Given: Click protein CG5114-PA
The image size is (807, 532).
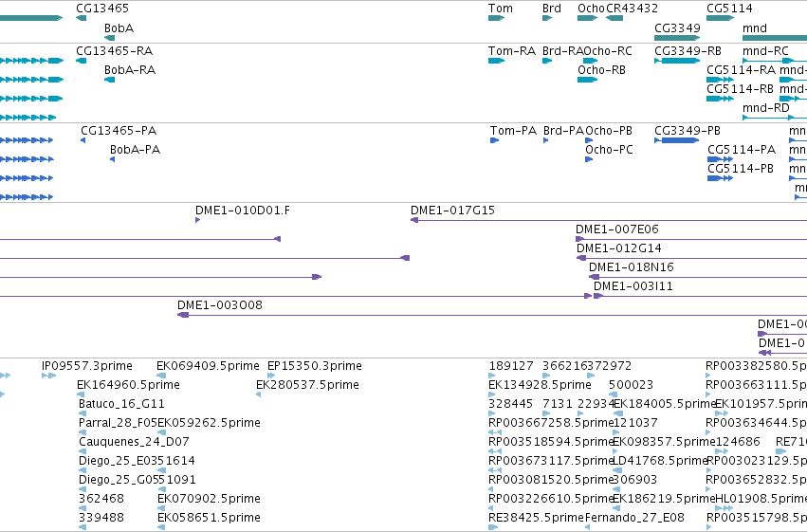Looking at the screenshot, I should [x=742, y=150].
